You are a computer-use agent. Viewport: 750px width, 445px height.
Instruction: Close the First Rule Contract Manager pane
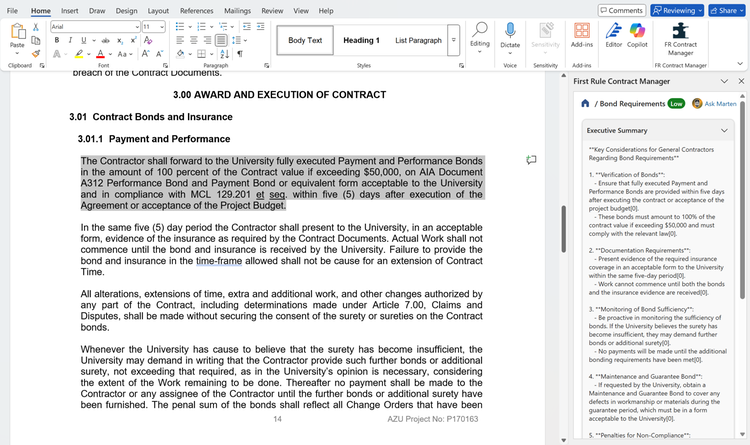pos(741,81)
